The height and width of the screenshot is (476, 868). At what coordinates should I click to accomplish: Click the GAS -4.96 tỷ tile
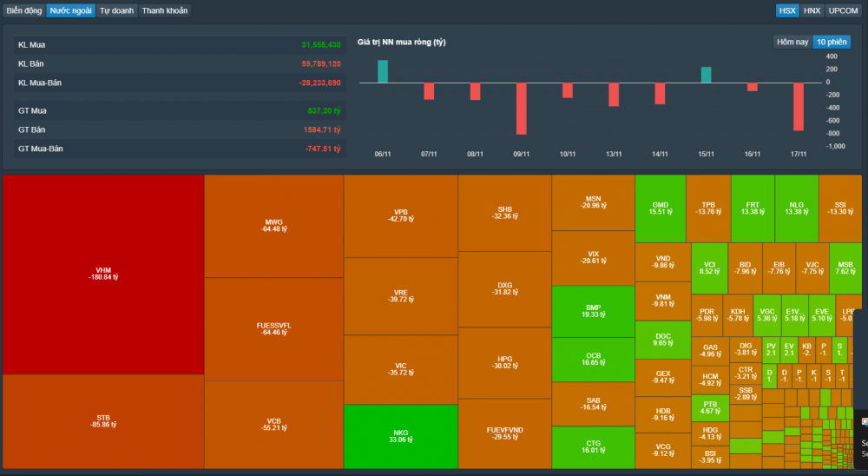(x=710, y=351)
